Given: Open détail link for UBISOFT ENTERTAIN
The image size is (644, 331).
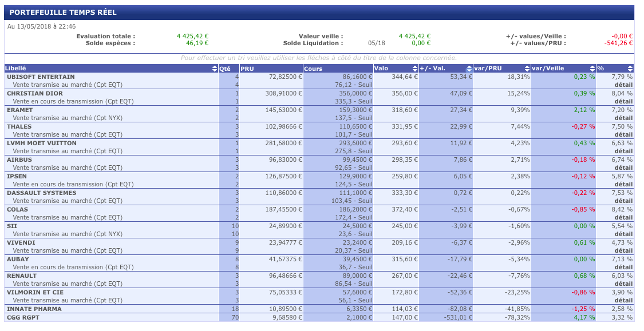Looking at the screenshot, I should [x=623, y=85].
